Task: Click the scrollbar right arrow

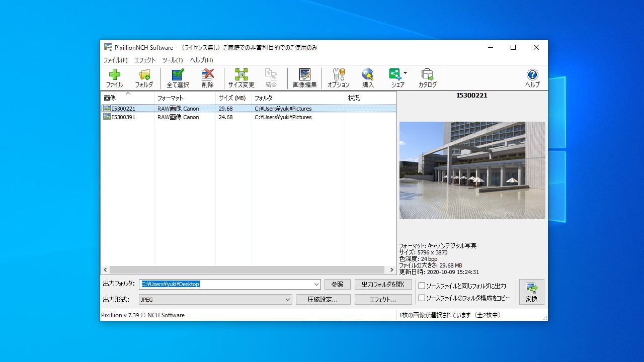Action: click(392, 270)
